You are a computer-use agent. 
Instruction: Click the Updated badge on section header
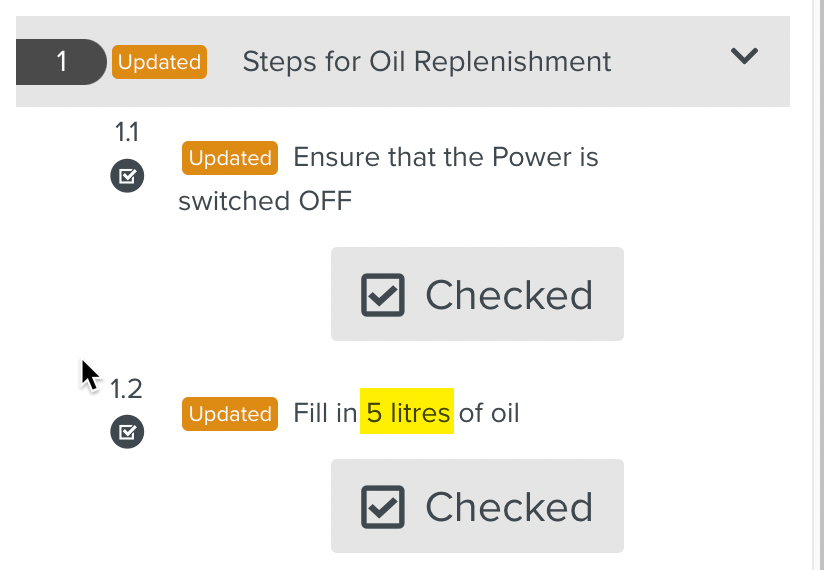[x=159, y=62]
